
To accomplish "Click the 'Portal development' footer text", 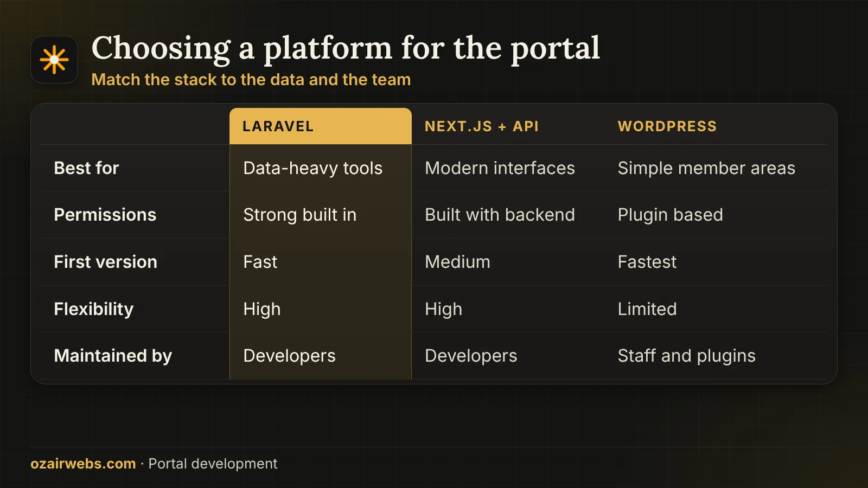I will [213, 464].
